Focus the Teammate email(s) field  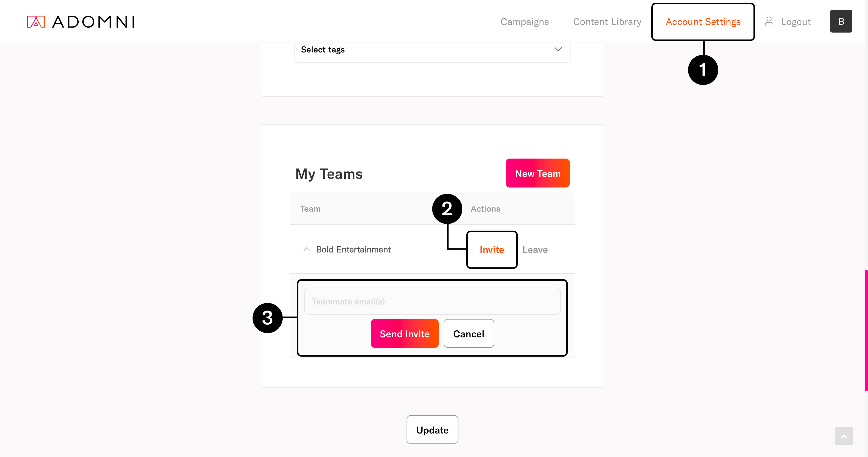(x=432, y=301)
